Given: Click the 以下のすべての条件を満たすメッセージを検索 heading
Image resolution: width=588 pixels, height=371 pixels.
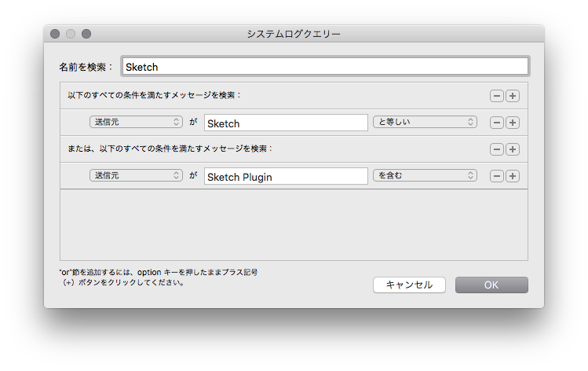Looking at the screenshot, I should tap(154, 95).
